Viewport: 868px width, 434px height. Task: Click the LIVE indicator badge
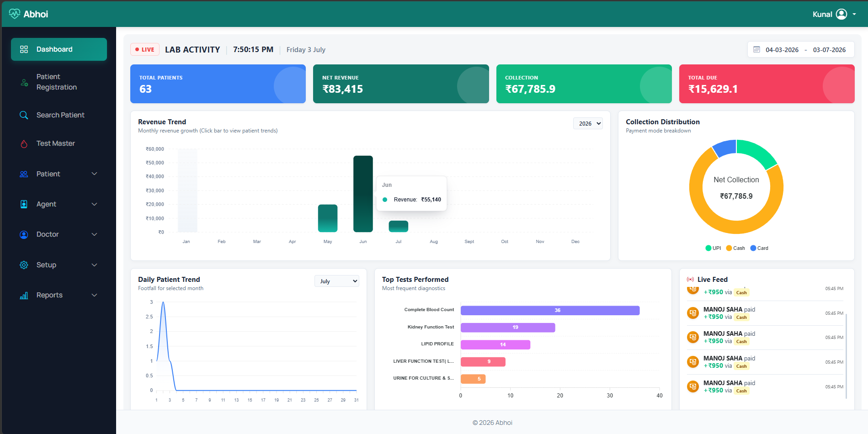pos(145,49)
